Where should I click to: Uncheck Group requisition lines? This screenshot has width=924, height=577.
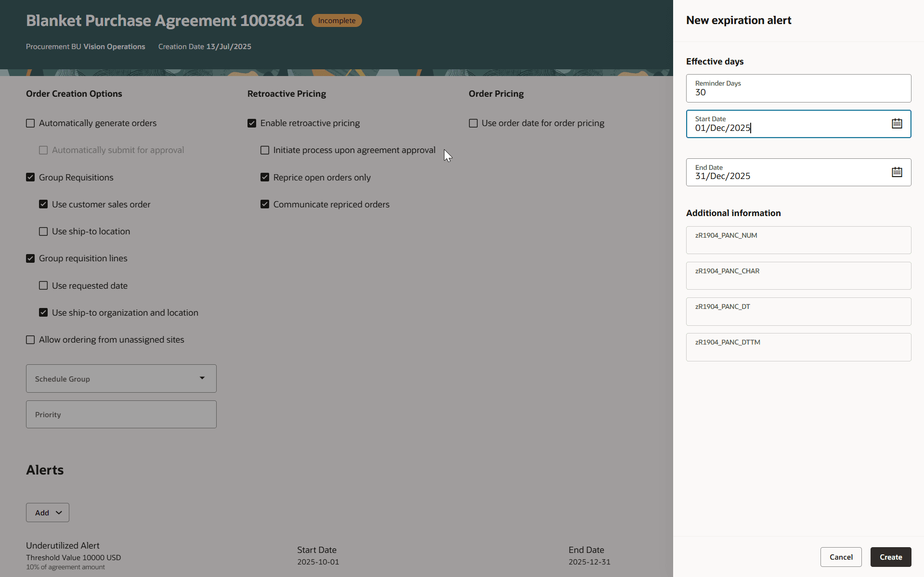(30, 258)
